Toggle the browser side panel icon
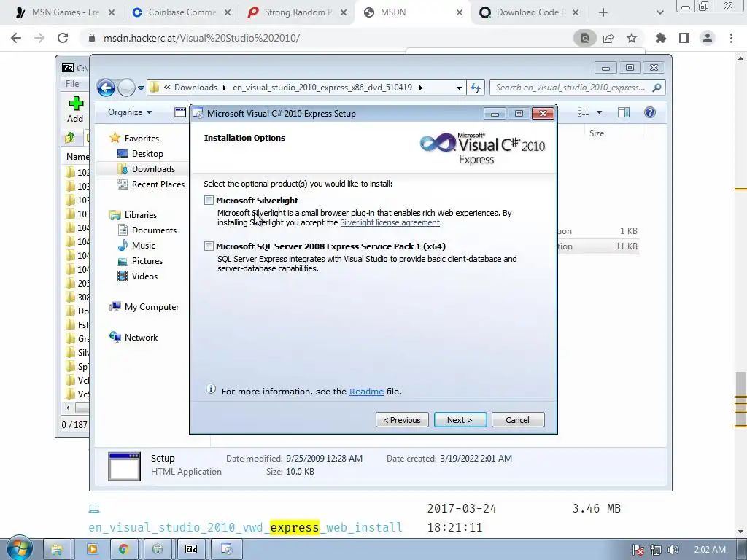The width and height of the screenshot is (747, 560). pyautogui.click(x=684, y=38)
